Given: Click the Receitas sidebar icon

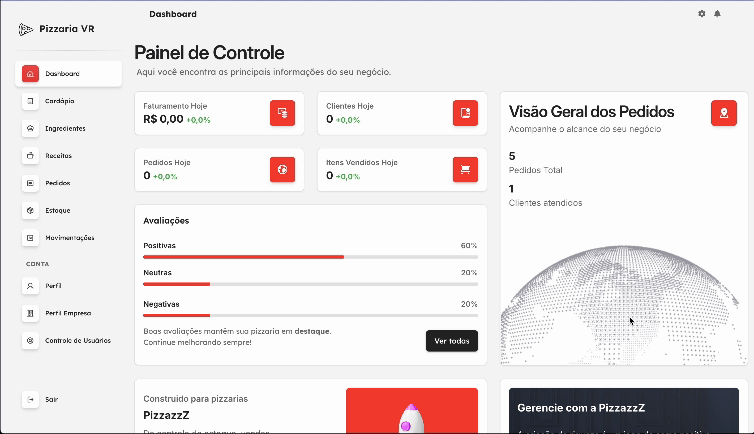Looking at the screenshot, I should pyautogui.click(x=30, y=156).
